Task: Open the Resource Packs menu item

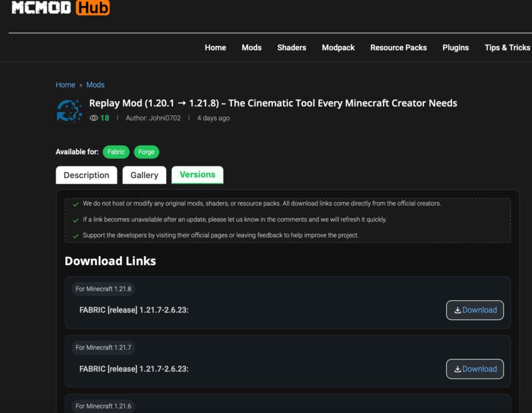Action: coord(398,47)
